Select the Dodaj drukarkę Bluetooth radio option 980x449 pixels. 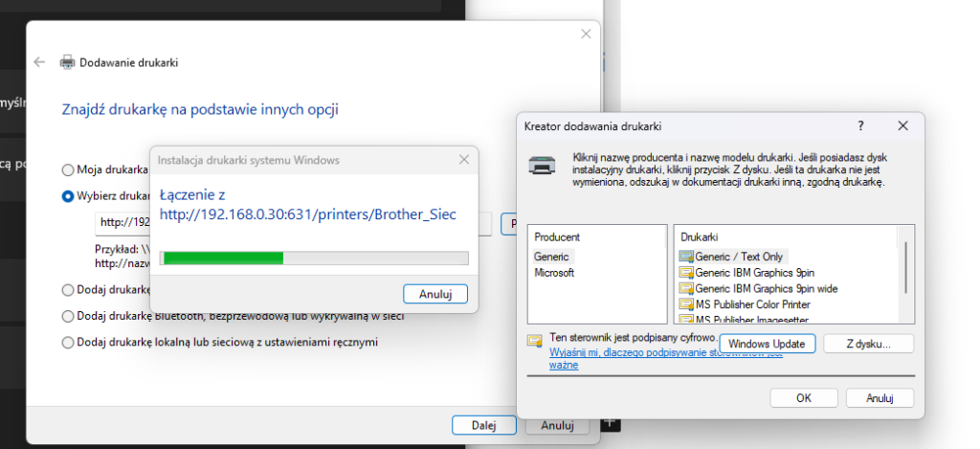coord(68,317)
